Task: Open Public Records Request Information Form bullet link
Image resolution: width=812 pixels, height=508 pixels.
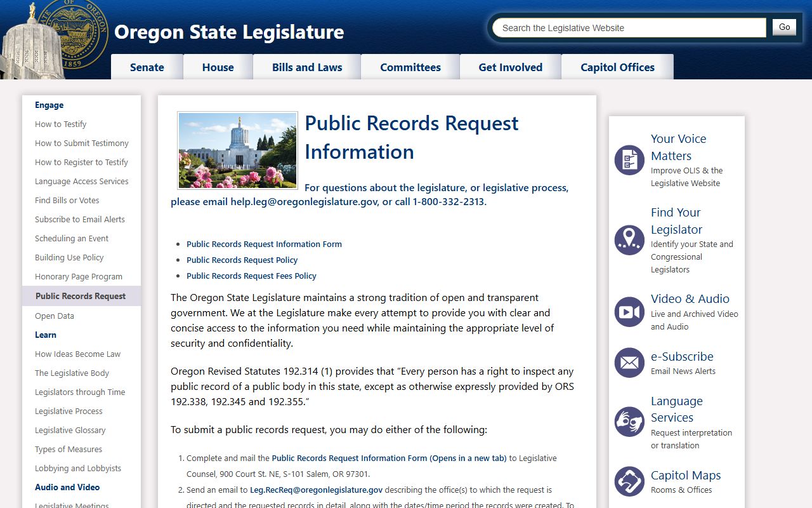Action: tap(264, 244)
